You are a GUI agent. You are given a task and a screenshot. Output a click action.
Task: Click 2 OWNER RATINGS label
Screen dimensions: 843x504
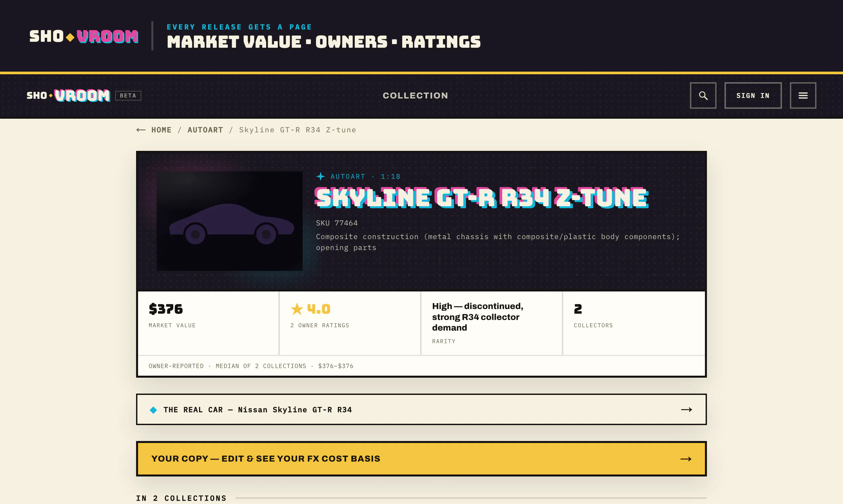pos(320,325)
